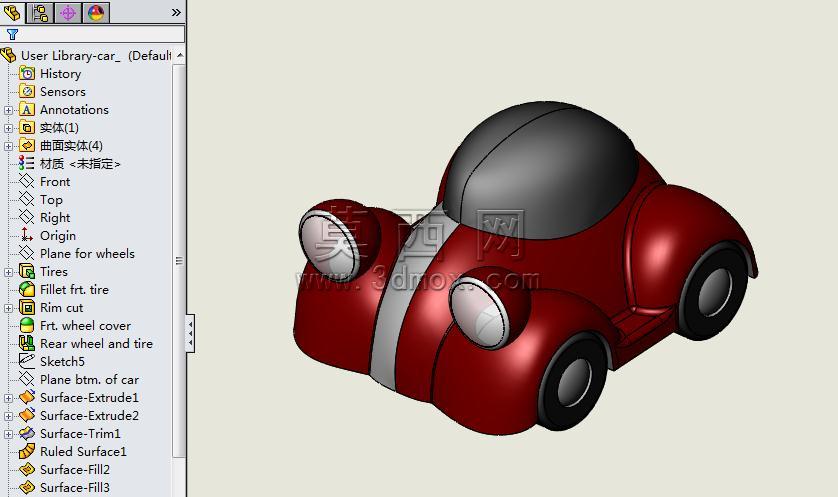Expand the Annotations node

[8, 110]
